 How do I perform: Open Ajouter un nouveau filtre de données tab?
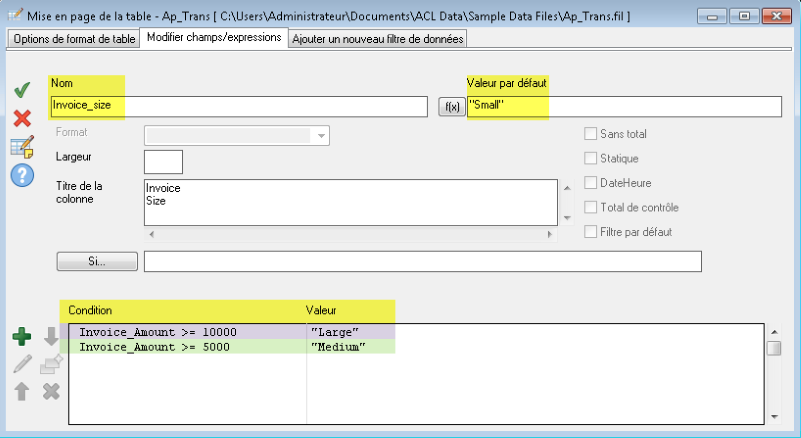(x=378, y=38)
